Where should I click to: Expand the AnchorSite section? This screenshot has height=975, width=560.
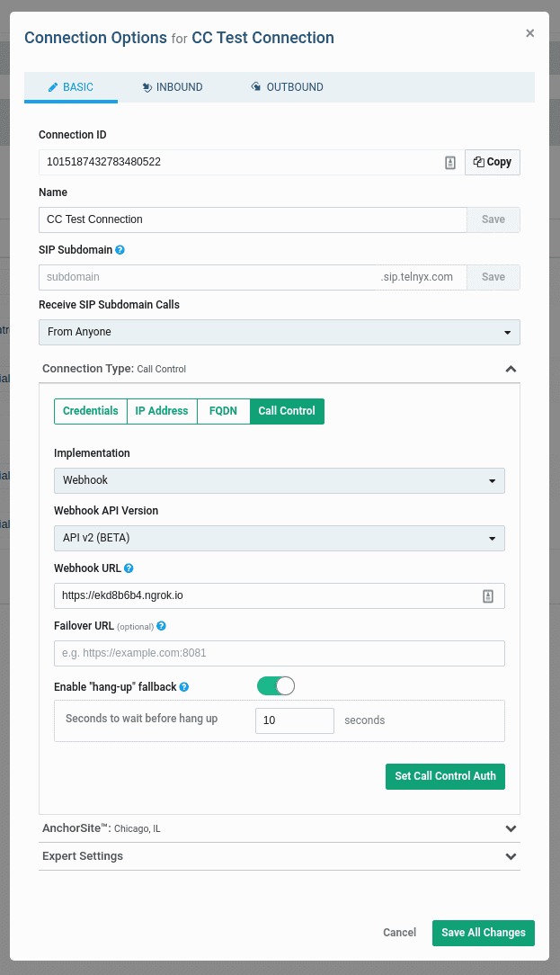511,828
